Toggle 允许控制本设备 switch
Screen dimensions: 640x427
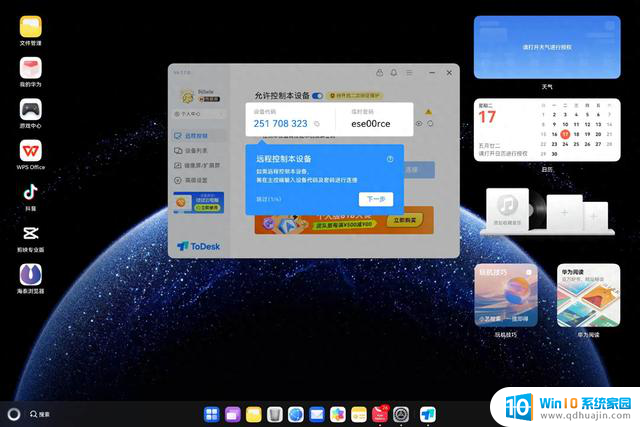click(318, 96)
